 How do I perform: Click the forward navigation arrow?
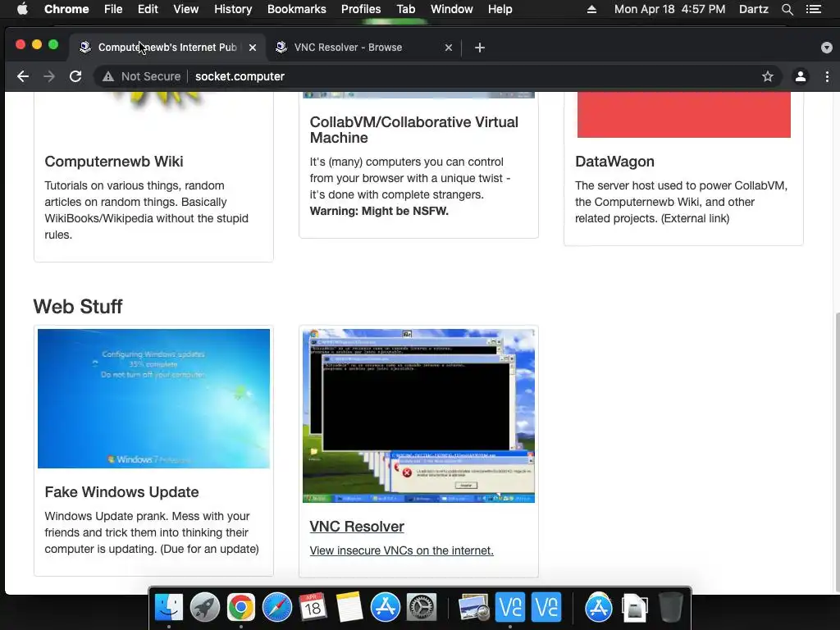(48, 76)
